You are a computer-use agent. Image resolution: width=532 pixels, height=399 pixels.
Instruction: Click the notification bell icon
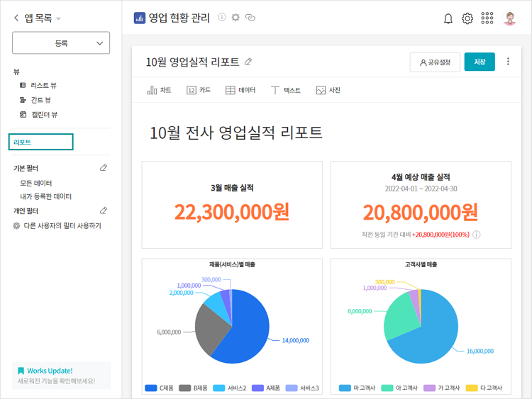[x=448, y=18]
